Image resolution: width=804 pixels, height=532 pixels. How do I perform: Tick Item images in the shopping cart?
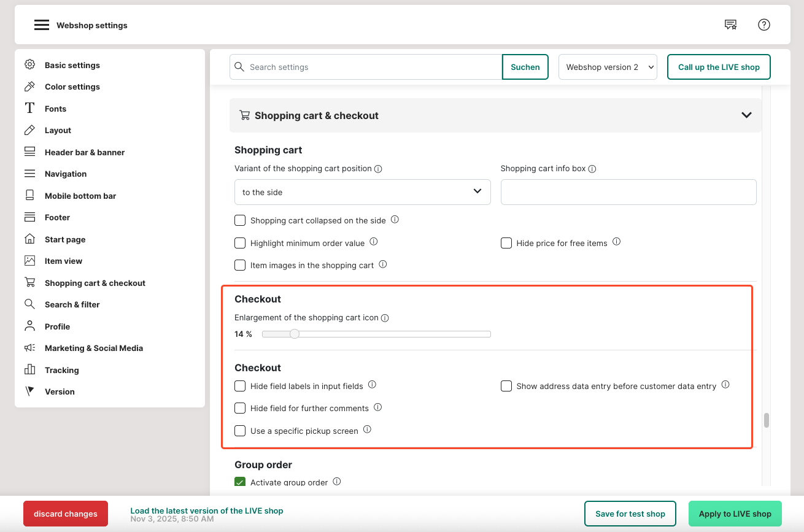(240, 265)
